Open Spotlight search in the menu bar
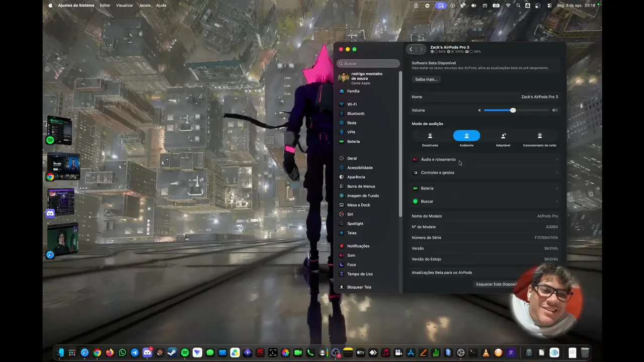The image size is (644, 362). point(518,6)
